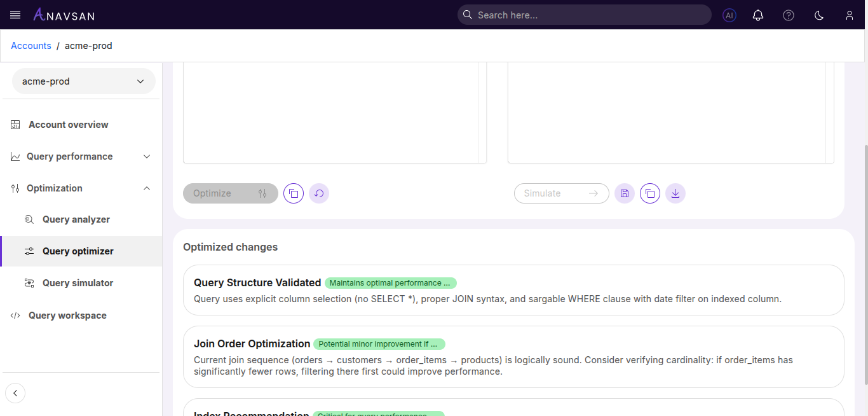
Task: Save the query using the floppy disk icon
Action: 625,193
